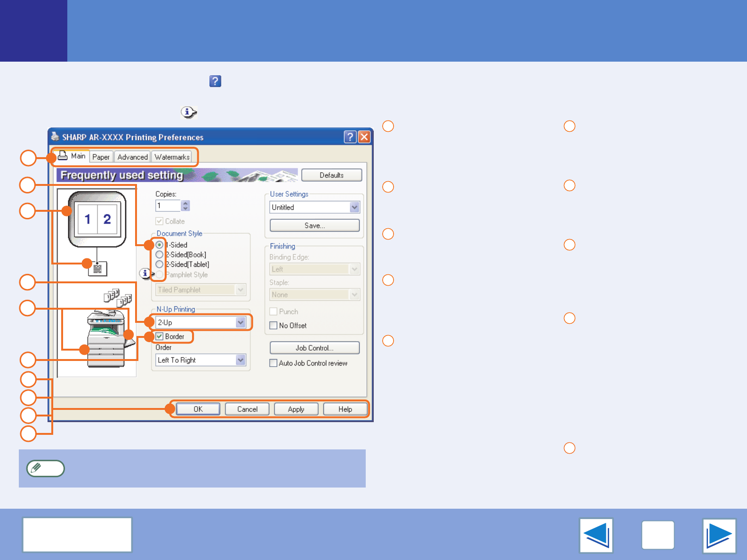Switch to the Paper tab
Image resolution: width=747 pixels, height=560 pixels.
tap(101, 157)
